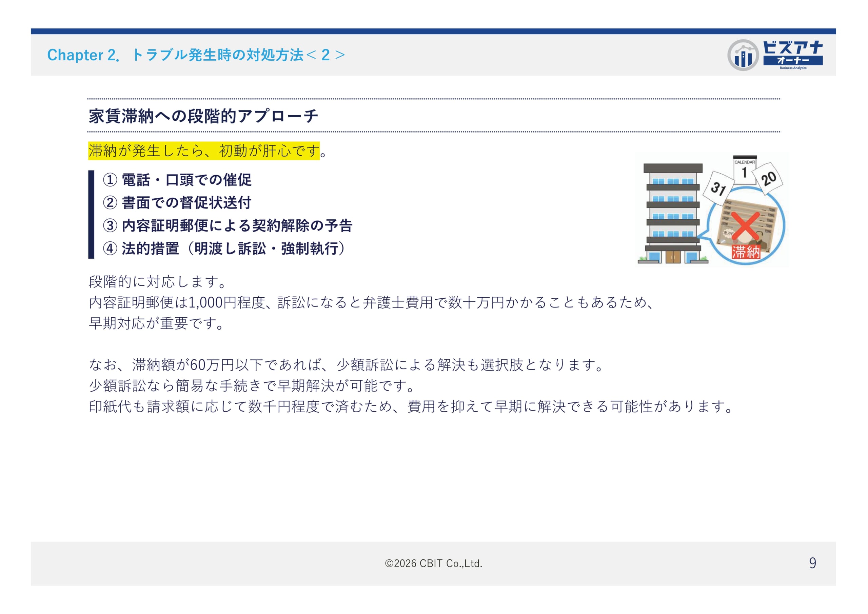Click the page number 9
The image size is (868, 614).
coord(812,563)
